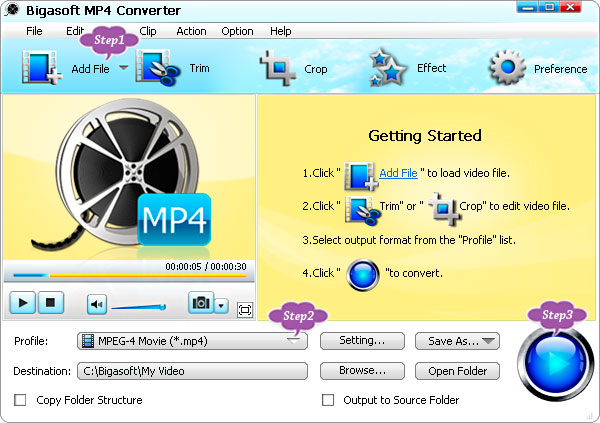Viewport: 600px width, 423px height.
Task: Close the Bigasoft MP4 Converter window
Action: coord(571,7)
